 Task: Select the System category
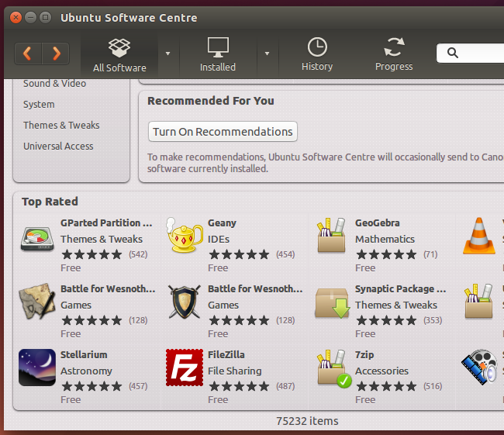click(39, 105)
